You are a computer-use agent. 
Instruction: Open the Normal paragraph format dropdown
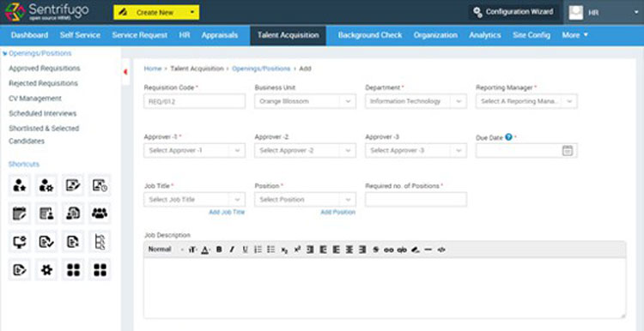tap(166, 250)
